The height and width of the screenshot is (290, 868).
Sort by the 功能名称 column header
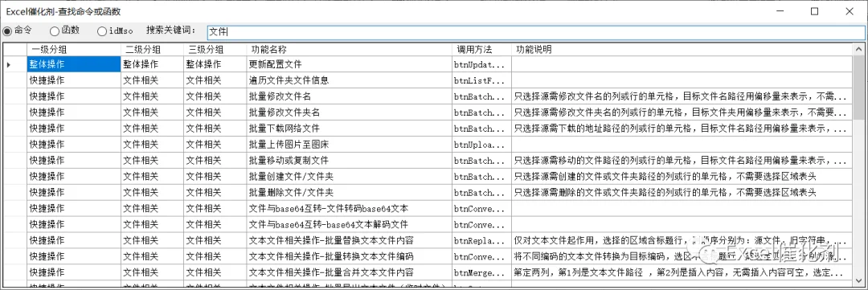click(350, 49)
